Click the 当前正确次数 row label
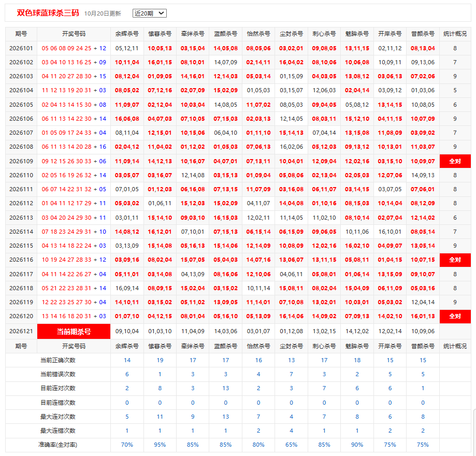The image size is (476, 456). coord(58,360)
